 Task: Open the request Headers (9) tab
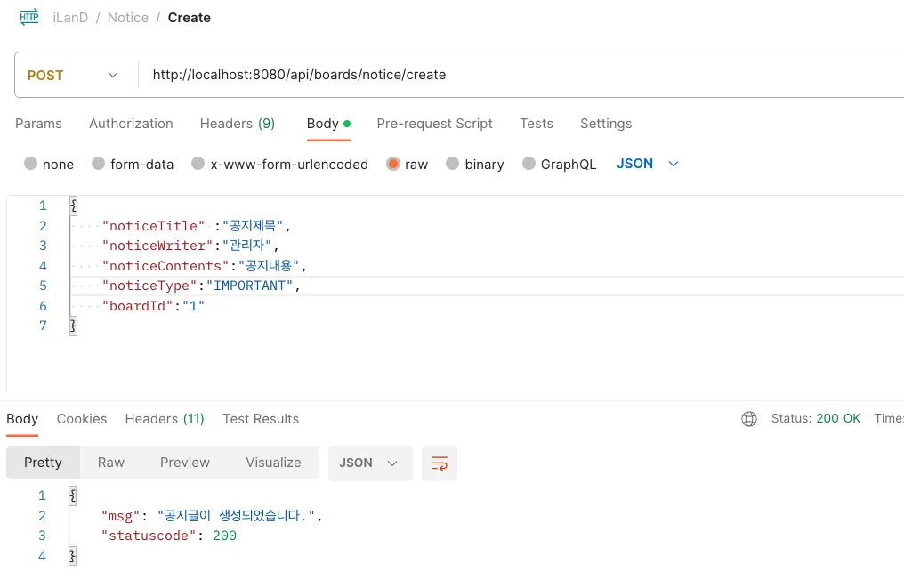coord(237,124)
